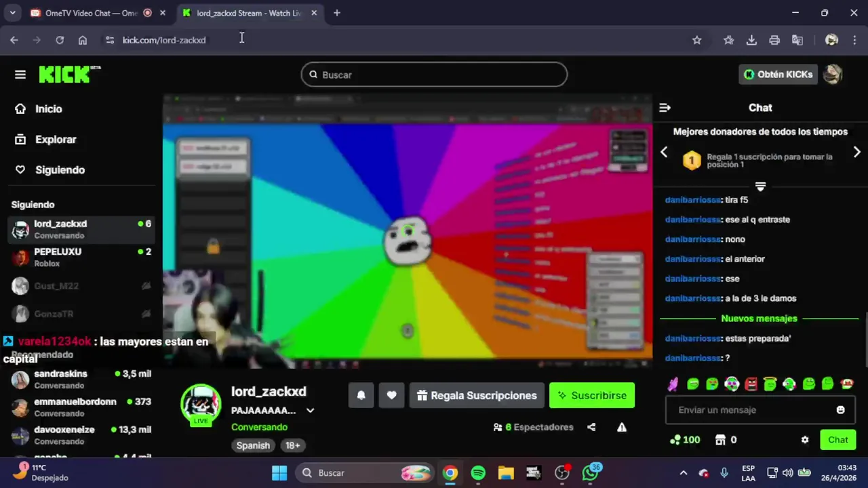Open the user profile avatar
The width and height of the screenshot is (868, 488).
coord(832,75)
